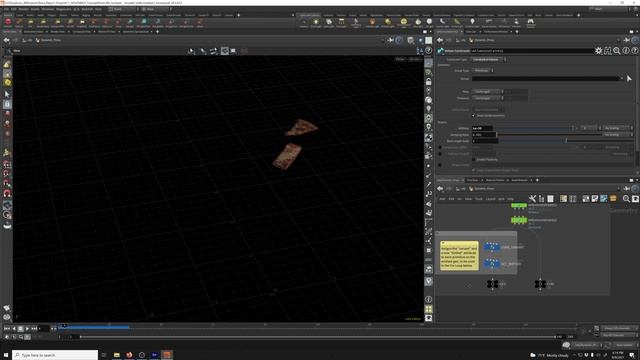Open the scaling dropdown on the Damping Ratio row

(x=618, y=135)
